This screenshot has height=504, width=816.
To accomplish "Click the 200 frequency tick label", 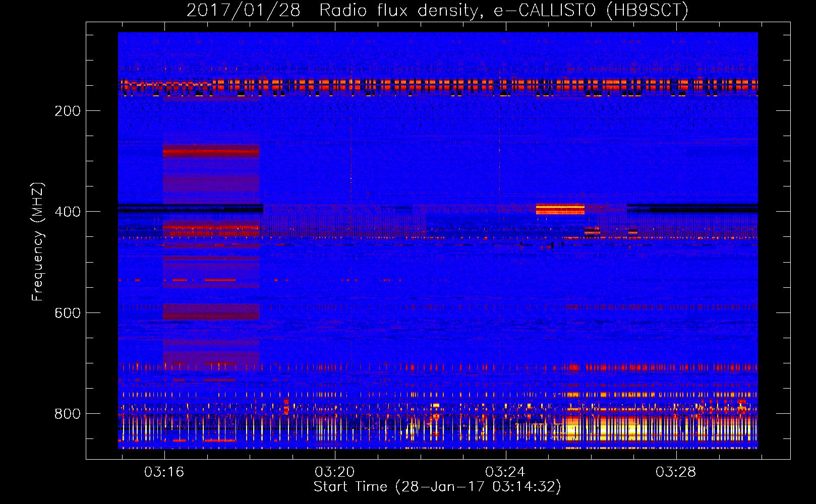I will [x=68, y=111].
